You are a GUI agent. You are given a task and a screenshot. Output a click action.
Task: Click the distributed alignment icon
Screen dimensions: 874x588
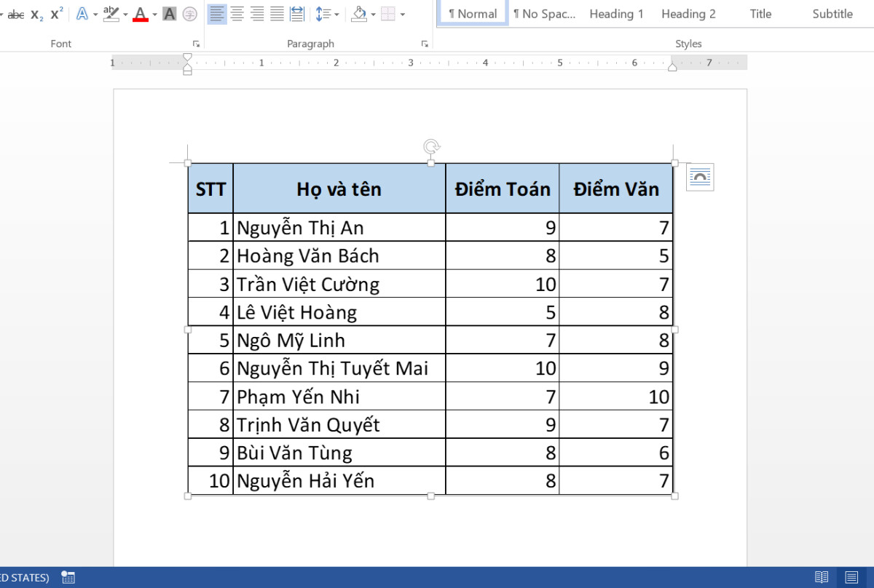(x=297, y=14)
